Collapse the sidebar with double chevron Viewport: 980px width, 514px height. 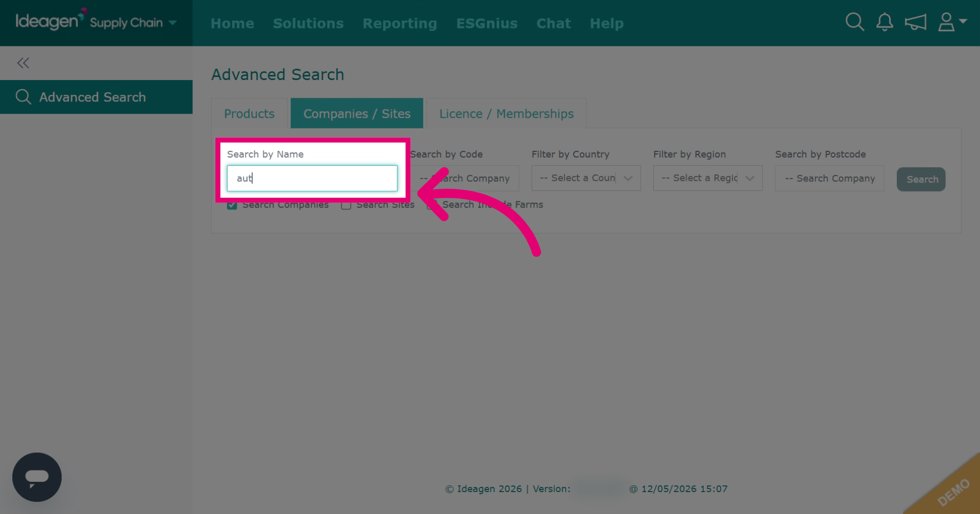(23, 63)
